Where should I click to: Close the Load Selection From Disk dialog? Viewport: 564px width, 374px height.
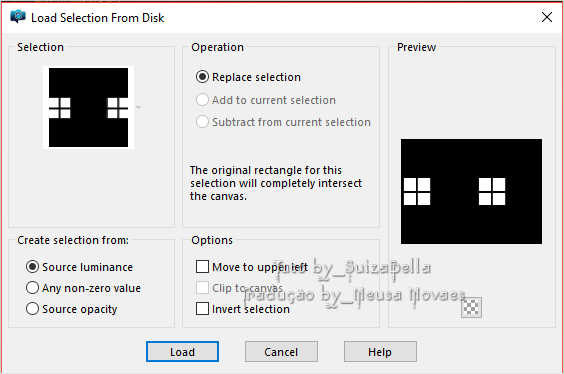point(547,17)
